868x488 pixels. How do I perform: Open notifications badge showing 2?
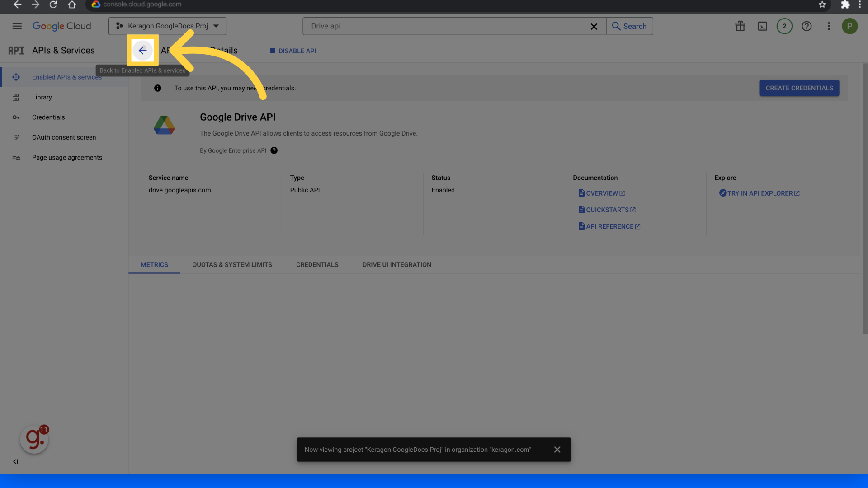click(x=785, y=26)
